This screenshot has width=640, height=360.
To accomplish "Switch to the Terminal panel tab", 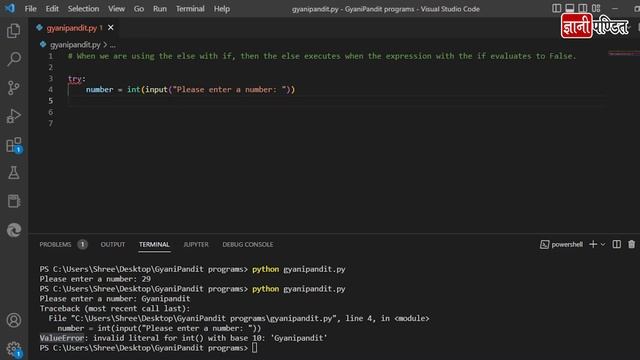I will pyautogui.click(x=154, y=244).
